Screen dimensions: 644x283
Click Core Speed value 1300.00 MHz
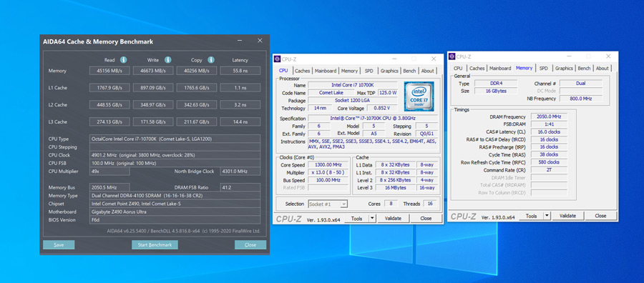(x=328, y=164)
